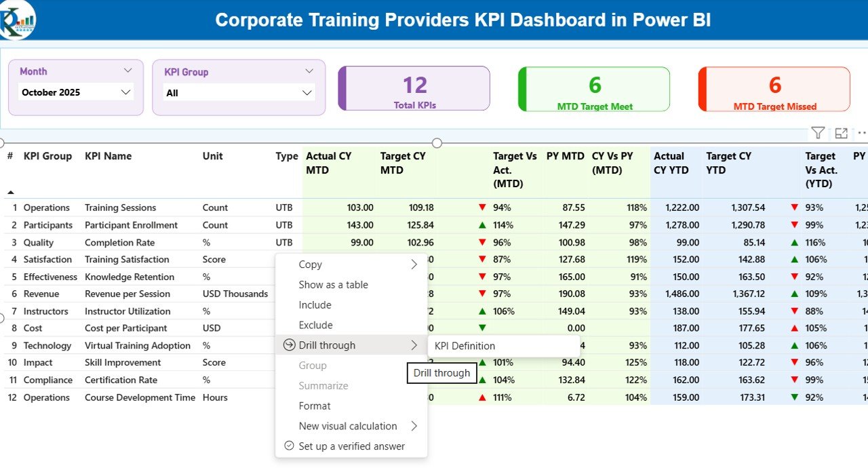
Task: Open the October 2025 month dropdown
Action: (x=125, y=92)
